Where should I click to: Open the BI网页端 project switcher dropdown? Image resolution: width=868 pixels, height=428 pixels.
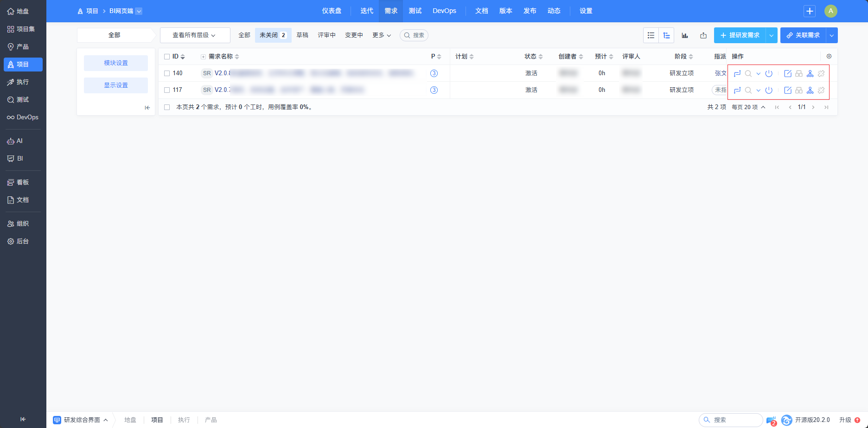139,11
